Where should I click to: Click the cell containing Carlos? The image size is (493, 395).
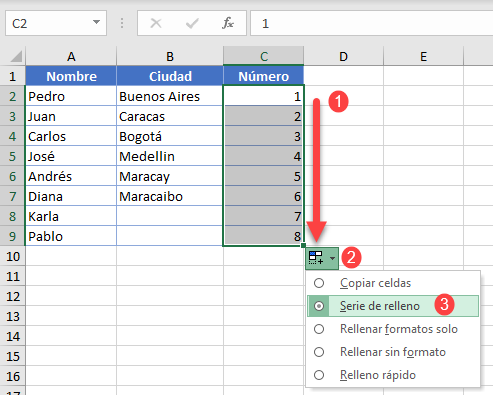(71, 136)
